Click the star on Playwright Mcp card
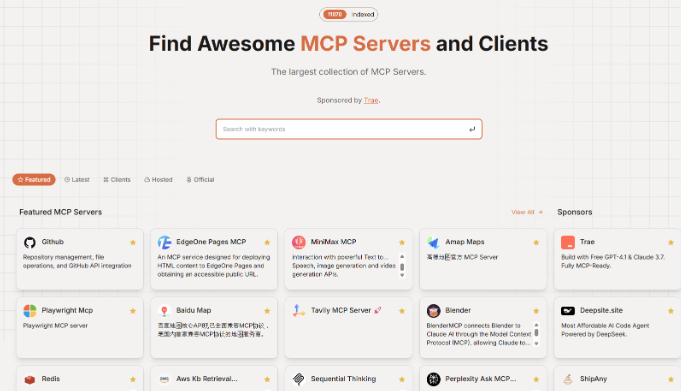681x391 pixels. pos(133,311)
